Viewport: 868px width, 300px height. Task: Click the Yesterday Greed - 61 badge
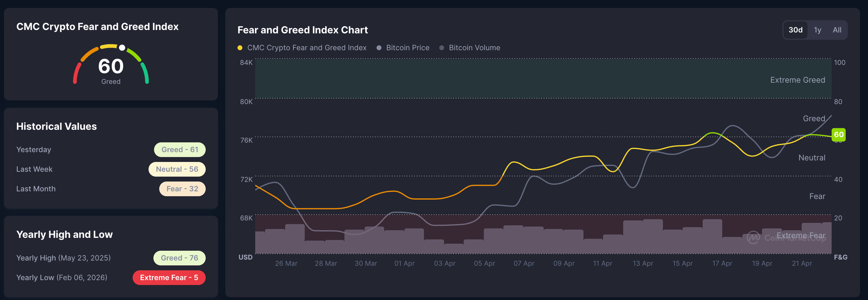point(180,149)
